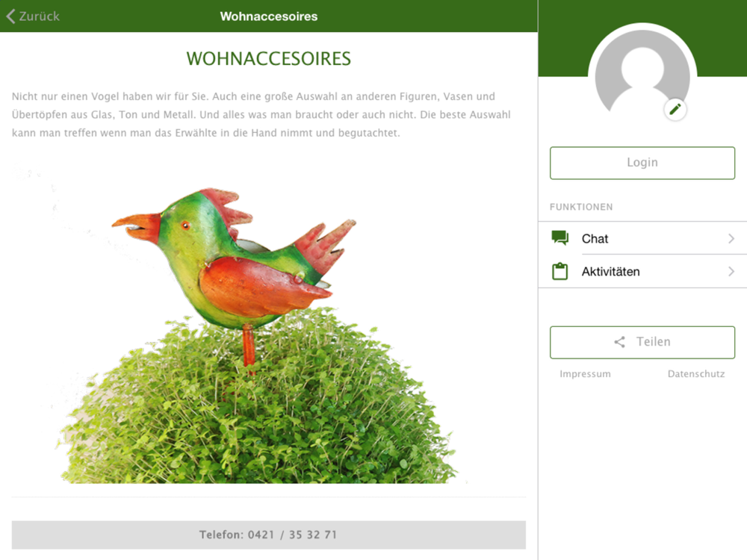Click the Aktivitäten clipboard icon
747x560 pixels.
tap(560, 271)
